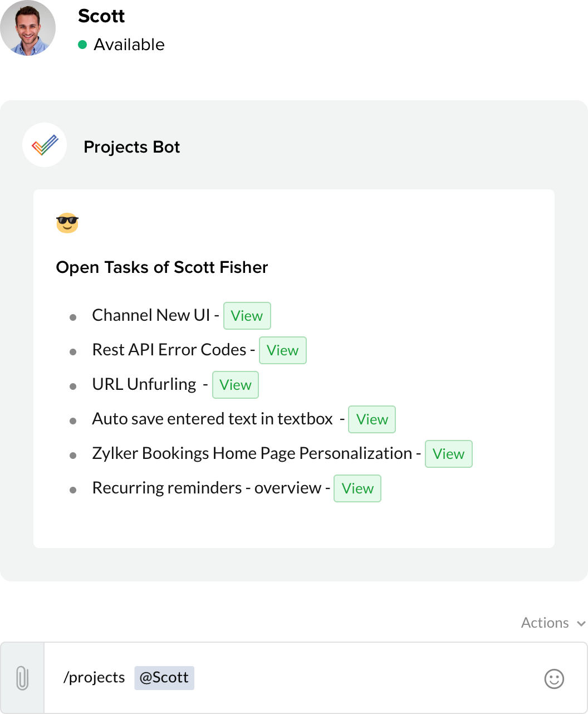588x714 pixels.
Task: View the Channel New UI task
Action: tap(247, 316)
